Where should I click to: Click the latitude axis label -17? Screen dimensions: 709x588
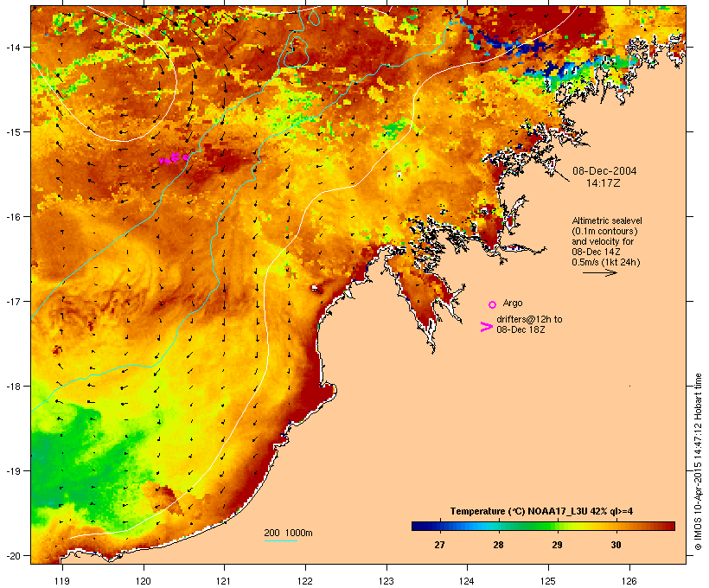pos(13,301)
